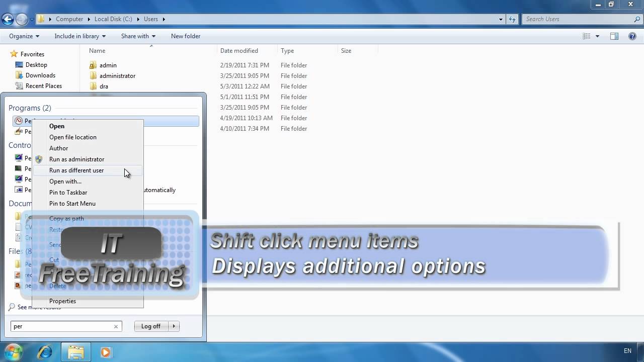Click the date 4/19/2011 10:13 AM row
The image size is (644, 362).
pos(246,118)
